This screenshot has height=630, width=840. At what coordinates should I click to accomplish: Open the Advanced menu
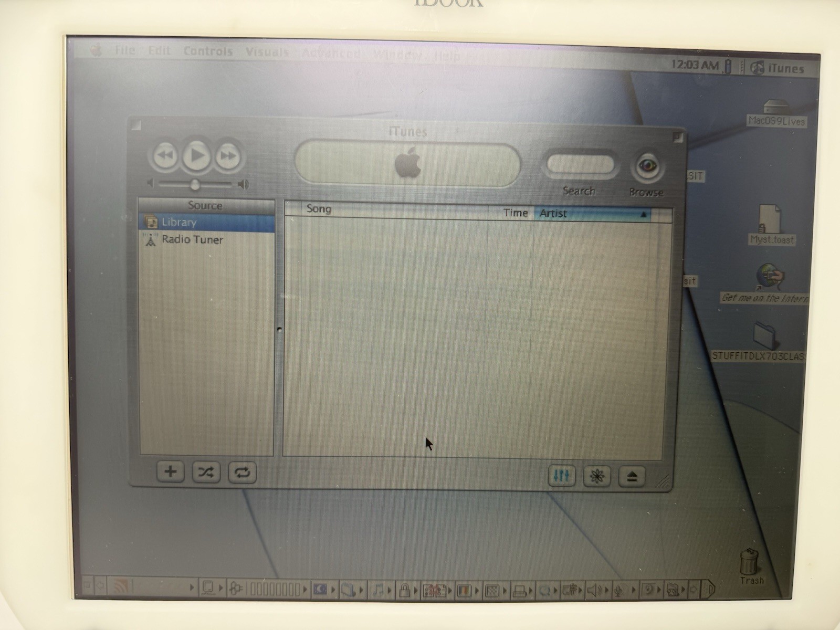[x=331, y=54]
